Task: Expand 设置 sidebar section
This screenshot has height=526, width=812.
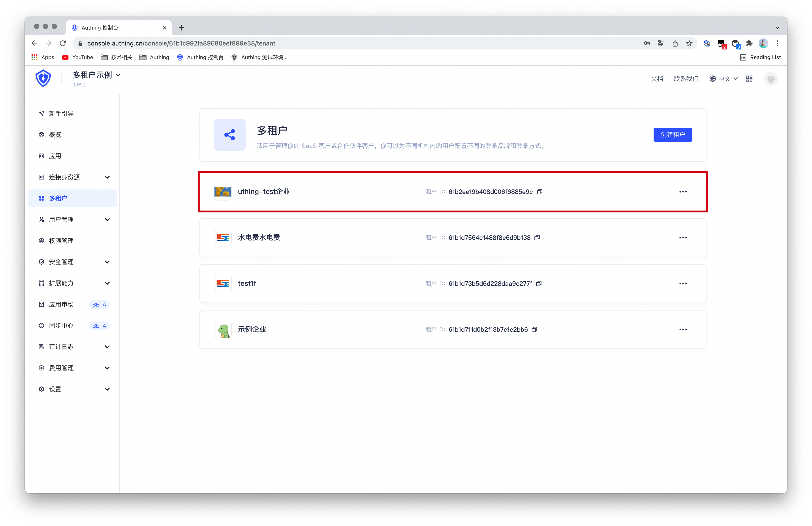Action: pyautogui.click(x=107, y=389)
